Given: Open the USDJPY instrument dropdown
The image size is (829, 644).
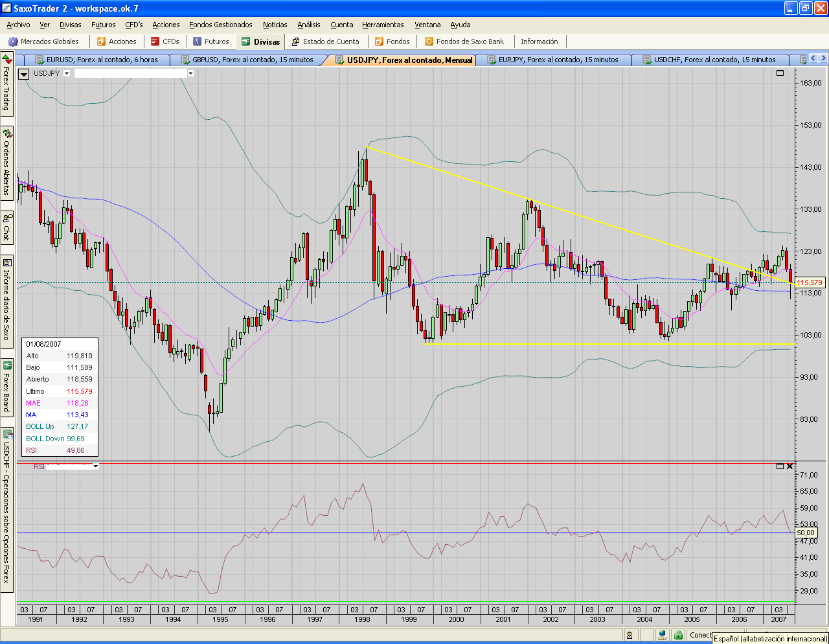Looking at the screenshot, I should pyautogui.click(x=66, y=73).
